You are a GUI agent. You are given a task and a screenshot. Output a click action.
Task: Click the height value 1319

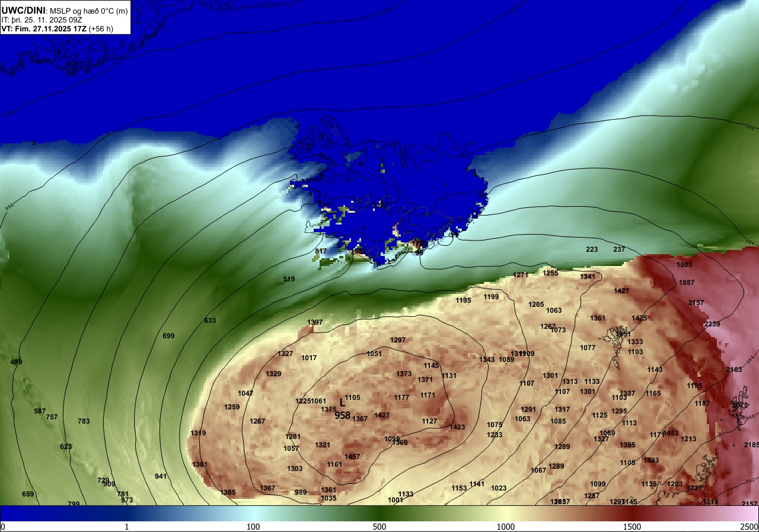(x=198, y=433)
